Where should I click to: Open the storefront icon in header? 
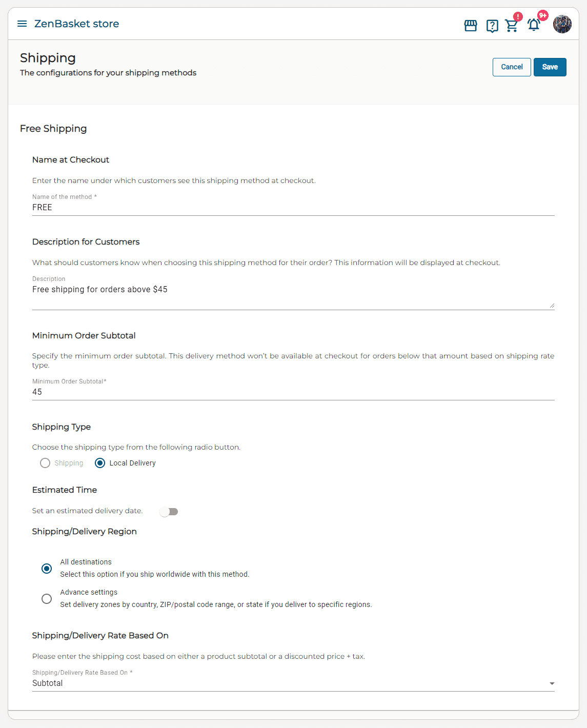coord(471,25)
